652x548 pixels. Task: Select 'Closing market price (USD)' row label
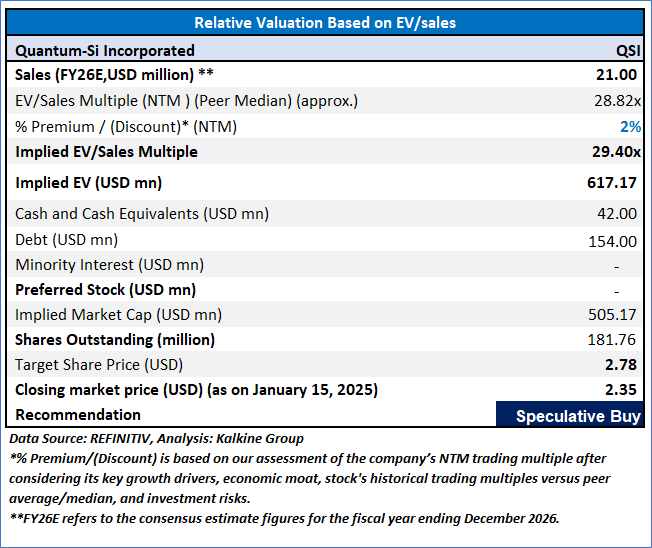coord(196,390)
